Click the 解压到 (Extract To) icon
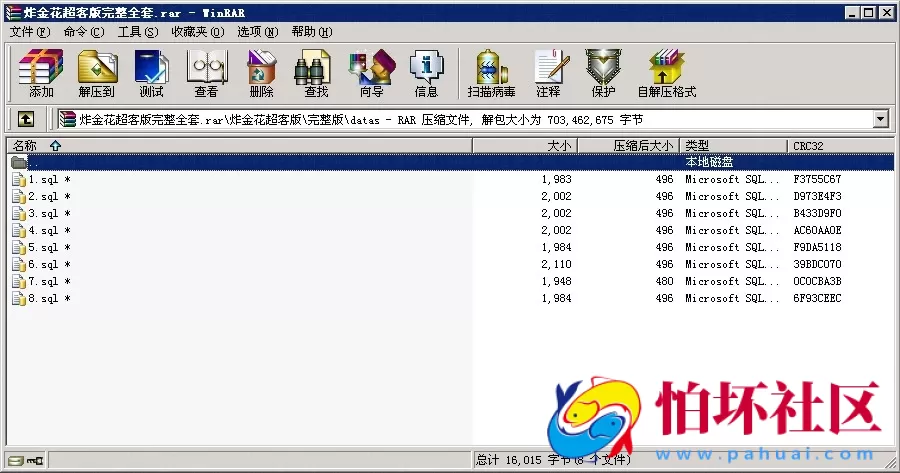This screenshot has width=900, height=473. click(x=96, y=73)
